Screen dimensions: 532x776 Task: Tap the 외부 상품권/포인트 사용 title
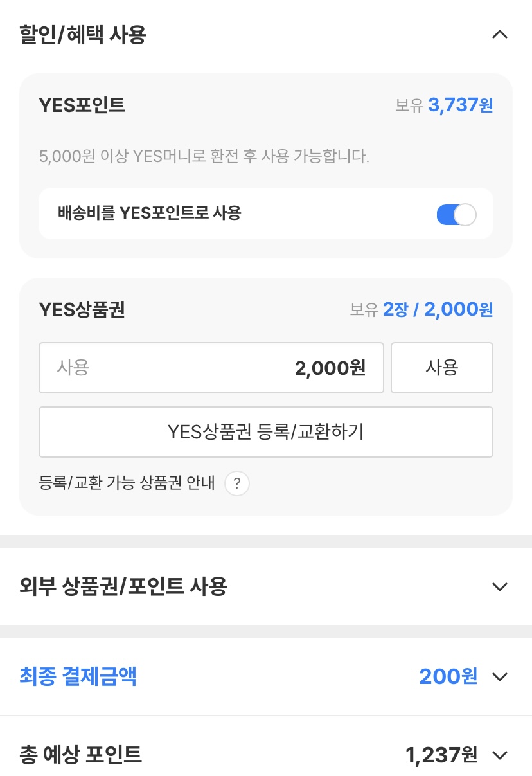pos(123,586)
